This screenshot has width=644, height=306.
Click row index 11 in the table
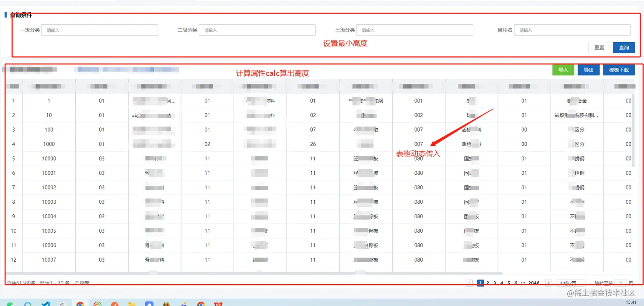(x=14, y=245)
